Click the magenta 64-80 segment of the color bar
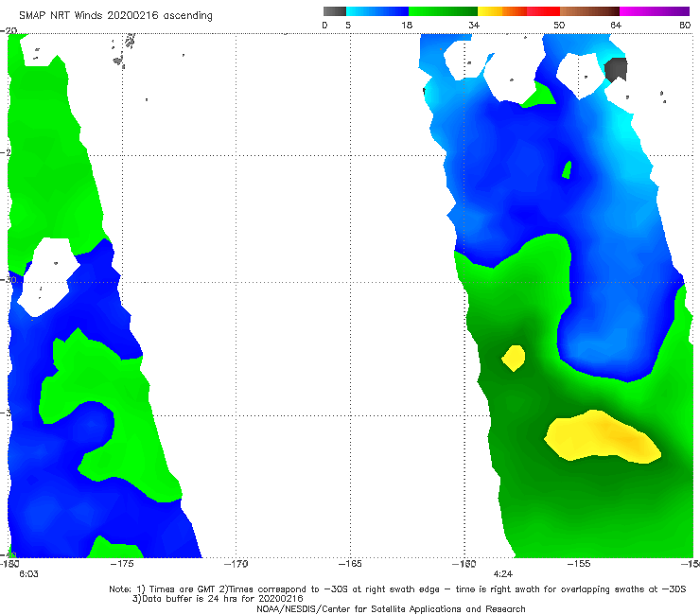 coord(655,11)
